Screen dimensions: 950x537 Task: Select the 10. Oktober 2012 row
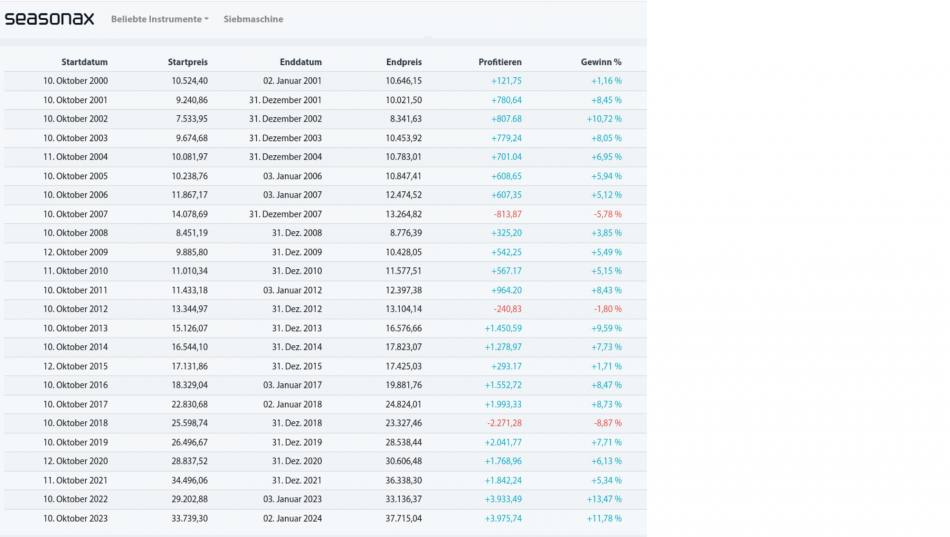pyautogui.click(x=75, y=309)
